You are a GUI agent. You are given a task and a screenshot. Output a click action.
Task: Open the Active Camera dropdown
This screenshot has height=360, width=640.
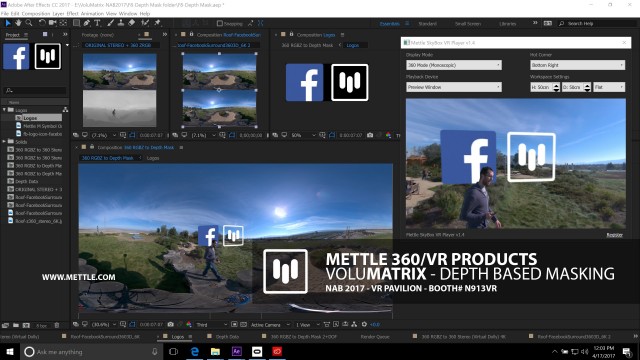tap(270, 324)
